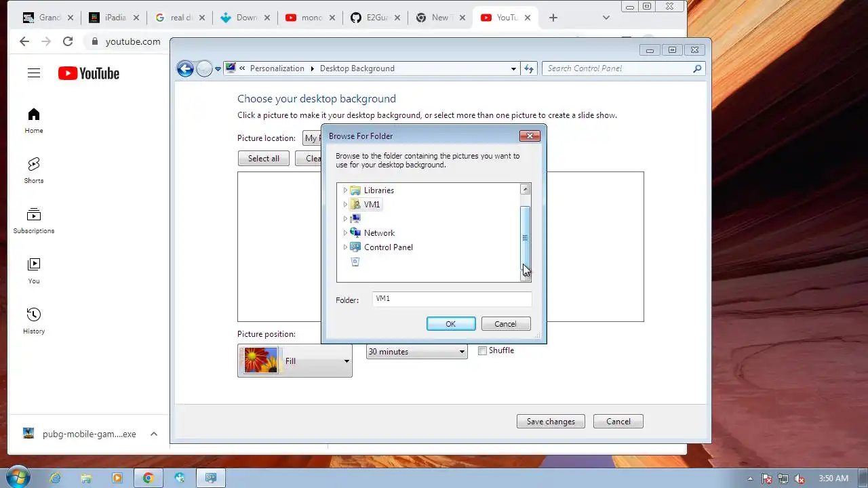The image size is (868, 488).
Task: Switch to the 'mono' YouTube tab
Action: [x=310, y=18]
